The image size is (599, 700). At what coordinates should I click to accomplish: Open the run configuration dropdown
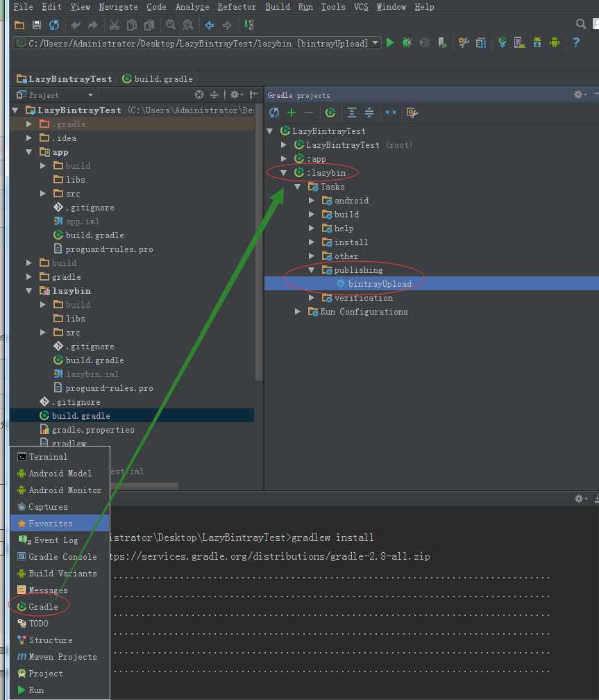click(376, 43)
